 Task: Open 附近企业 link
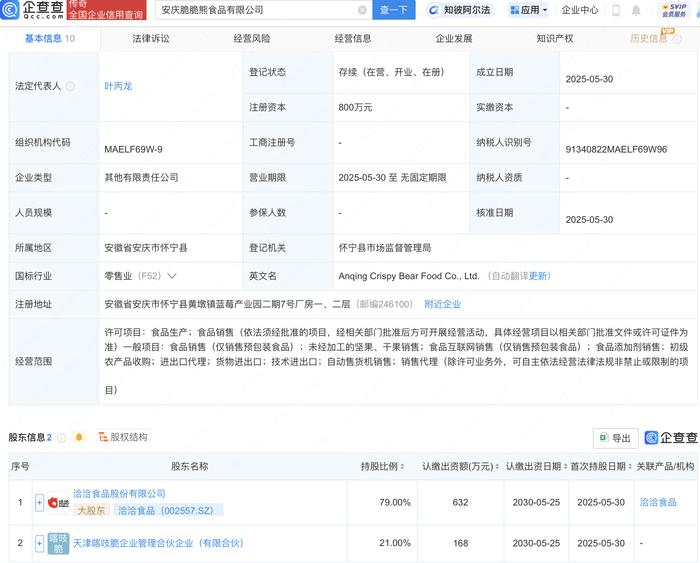coord(442,304)
